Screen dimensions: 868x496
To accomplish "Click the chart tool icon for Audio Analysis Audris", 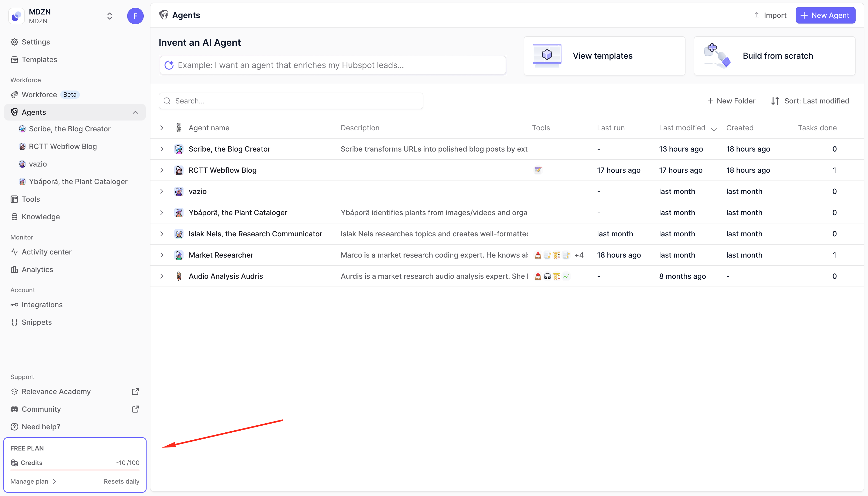I will (566, 276).
